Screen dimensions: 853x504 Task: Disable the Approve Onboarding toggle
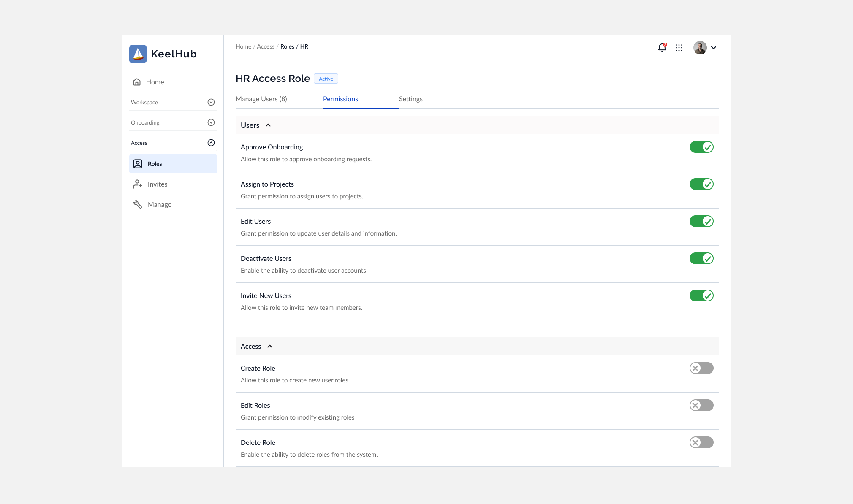click(701, 147)
